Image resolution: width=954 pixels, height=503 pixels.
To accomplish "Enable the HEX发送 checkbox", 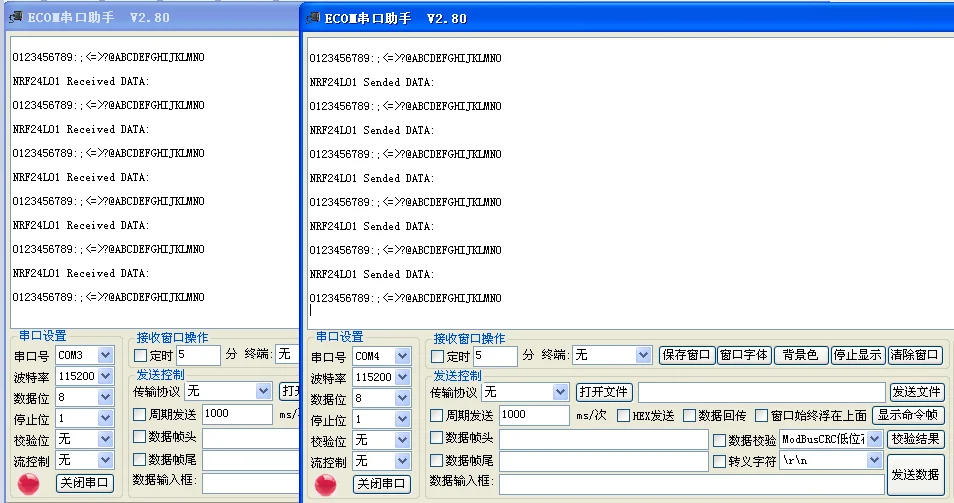I will 623,415.
